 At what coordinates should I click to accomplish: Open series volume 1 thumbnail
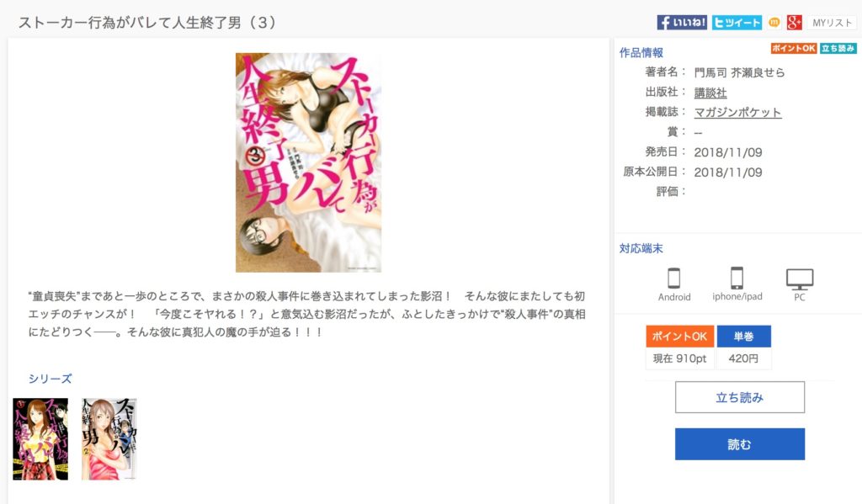pyautogui.click(x=40, y=439)
